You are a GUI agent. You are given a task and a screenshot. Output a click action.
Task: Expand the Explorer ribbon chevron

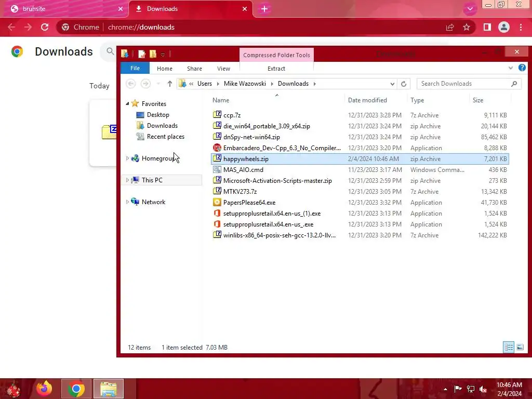[511, 68]
